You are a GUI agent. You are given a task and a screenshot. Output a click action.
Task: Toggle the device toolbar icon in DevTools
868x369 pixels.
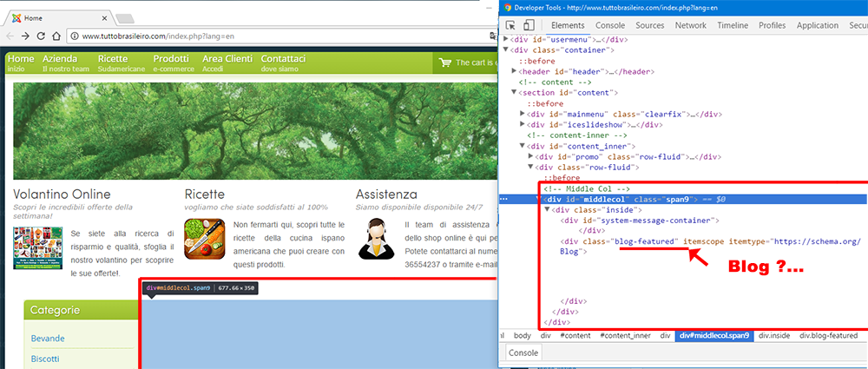coord(529,25)
